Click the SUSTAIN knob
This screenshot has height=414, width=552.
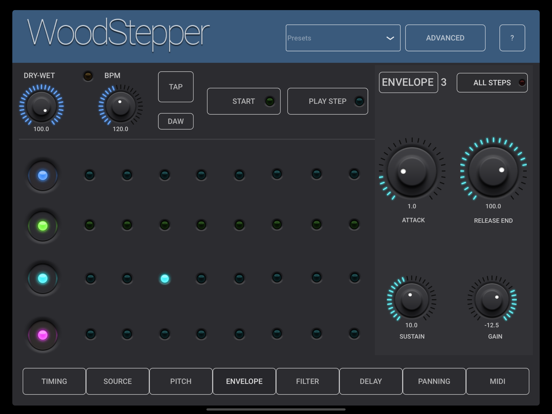[x=411, y=299]
